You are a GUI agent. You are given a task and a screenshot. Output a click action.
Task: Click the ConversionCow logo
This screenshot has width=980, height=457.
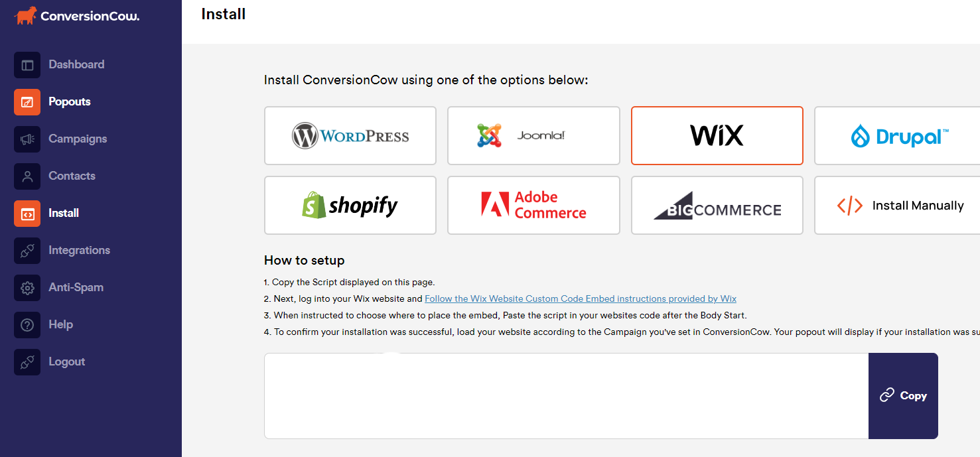(x=77, y=16)
